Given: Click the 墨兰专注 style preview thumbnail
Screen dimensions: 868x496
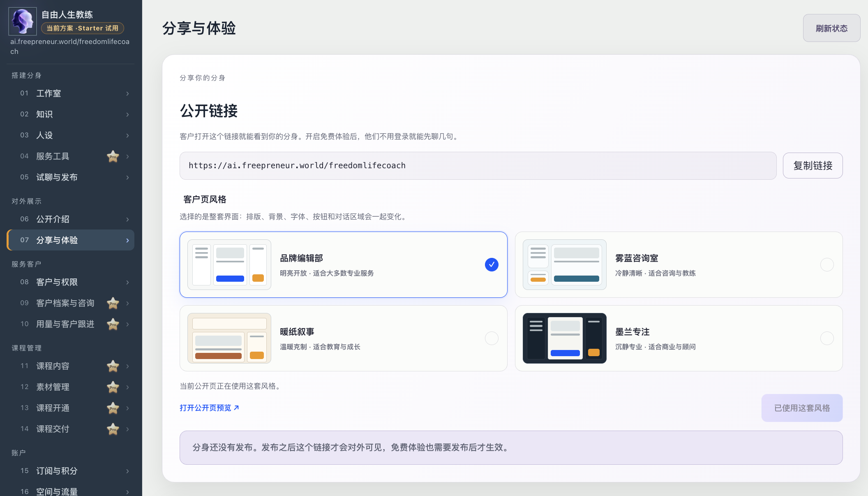Looking at the screenshot, I should [x=565, y=338].
